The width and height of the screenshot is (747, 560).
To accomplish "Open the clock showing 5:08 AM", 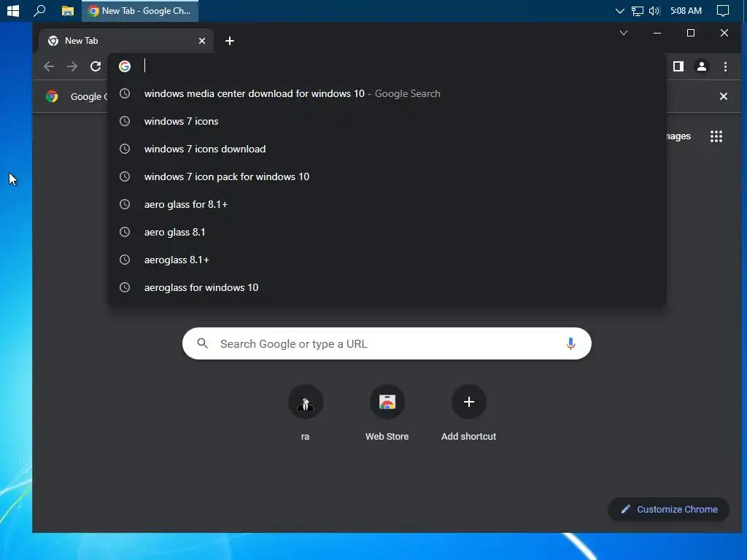I will pos(686,10).
